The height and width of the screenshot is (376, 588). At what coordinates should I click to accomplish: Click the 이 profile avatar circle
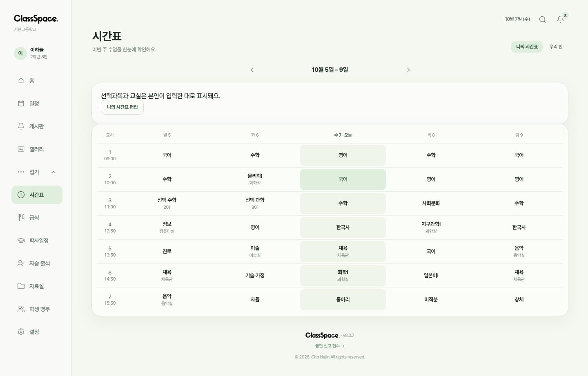point(20,53)
